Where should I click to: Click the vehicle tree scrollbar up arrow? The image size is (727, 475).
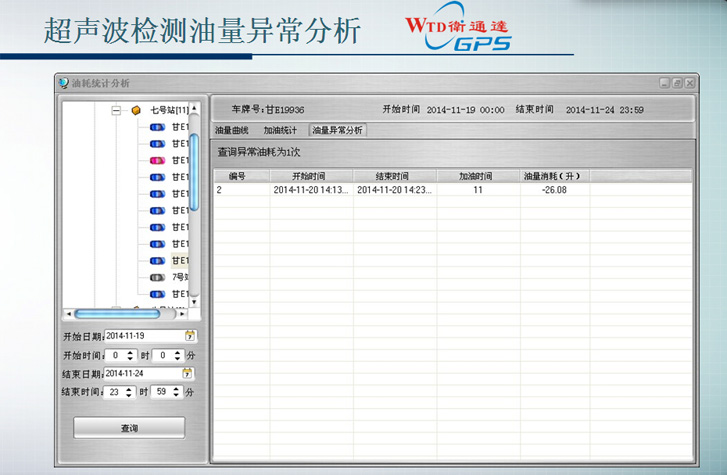click(x=195, y=104)
